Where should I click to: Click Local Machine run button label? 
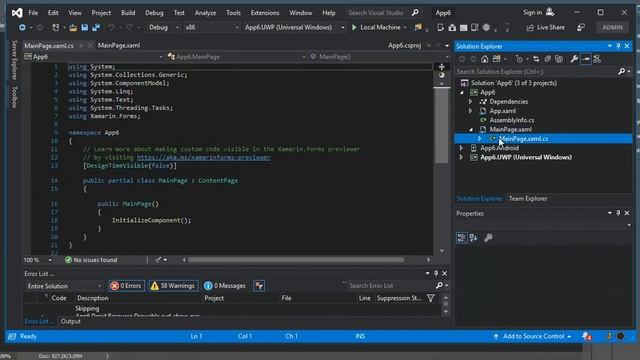click(380, 27)
